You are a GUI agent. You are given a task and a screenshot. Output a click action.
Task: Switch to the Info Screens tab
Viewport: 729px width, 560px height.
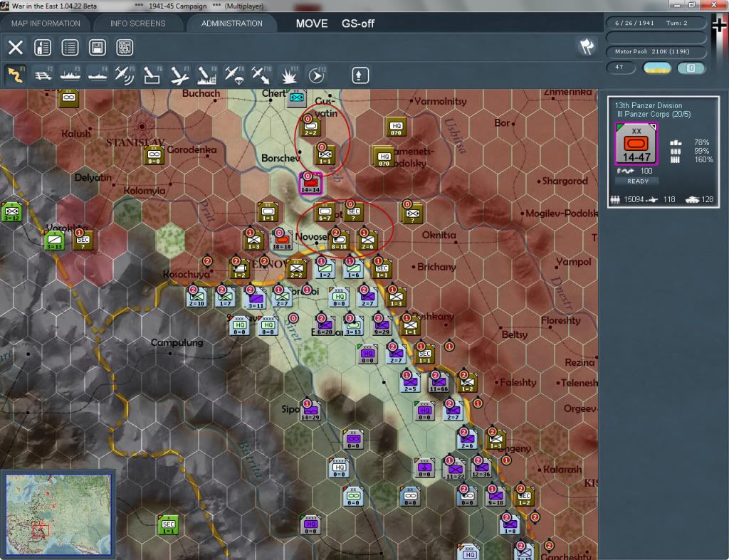(x=137, y=23)
